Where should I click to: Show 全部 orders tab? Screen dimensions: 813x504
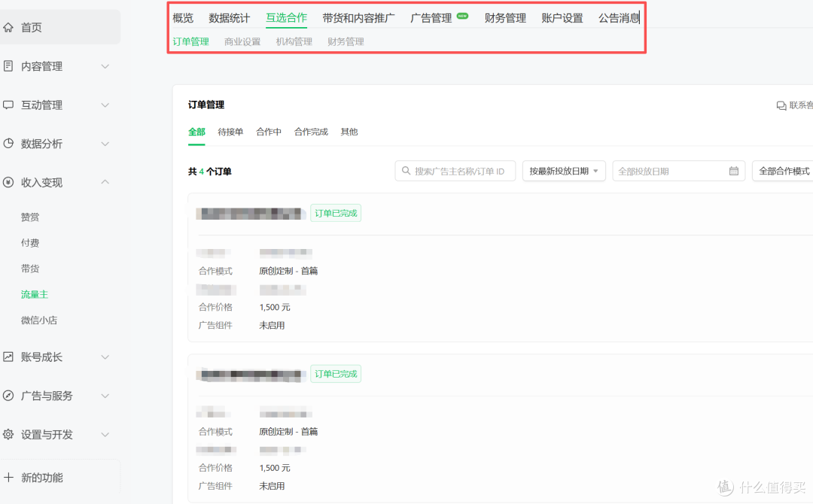(196, 132)
